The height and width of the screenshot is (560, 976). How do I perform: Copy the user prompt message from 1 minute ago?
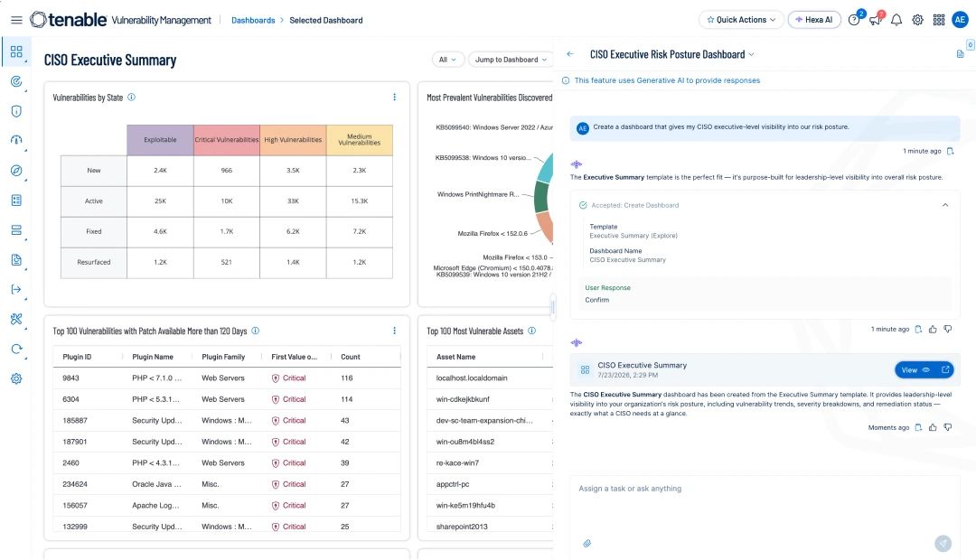coord(950,151)
